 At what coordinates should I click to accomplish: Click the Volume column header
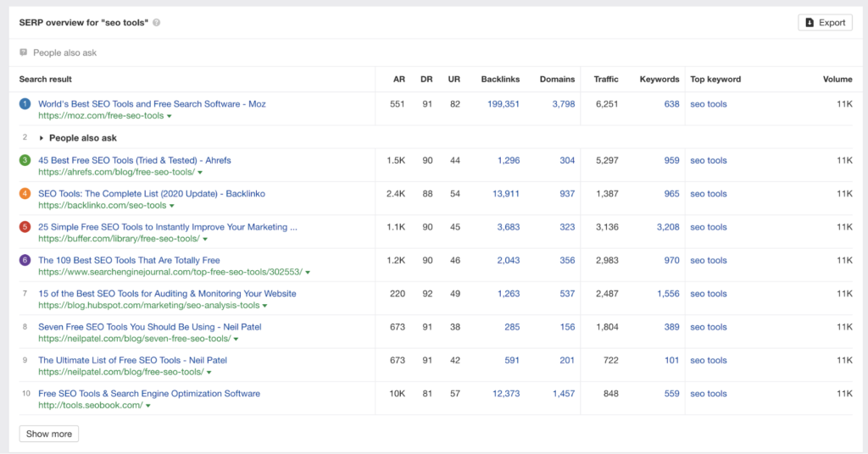point(837,79)
